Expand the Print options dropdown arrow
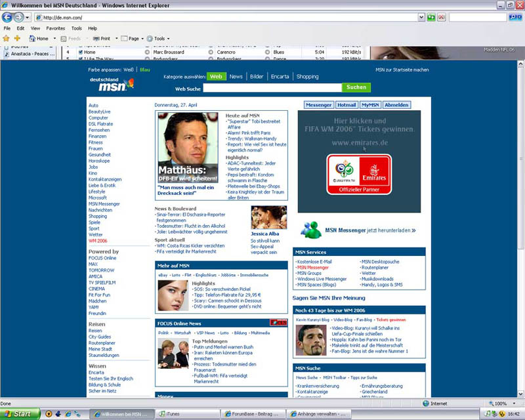This screenshot has height=420, width=525. [x=117, y=39]
